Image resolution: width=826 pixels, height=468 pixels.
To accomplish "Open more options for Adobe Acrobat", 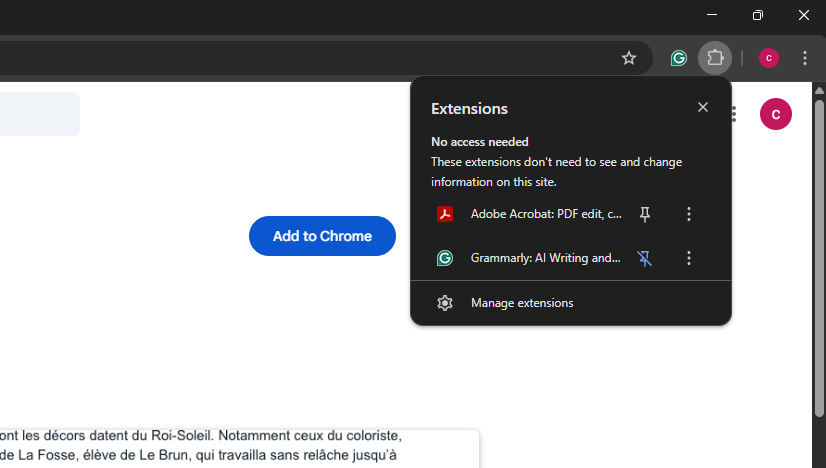I will (x=688, y=214).
